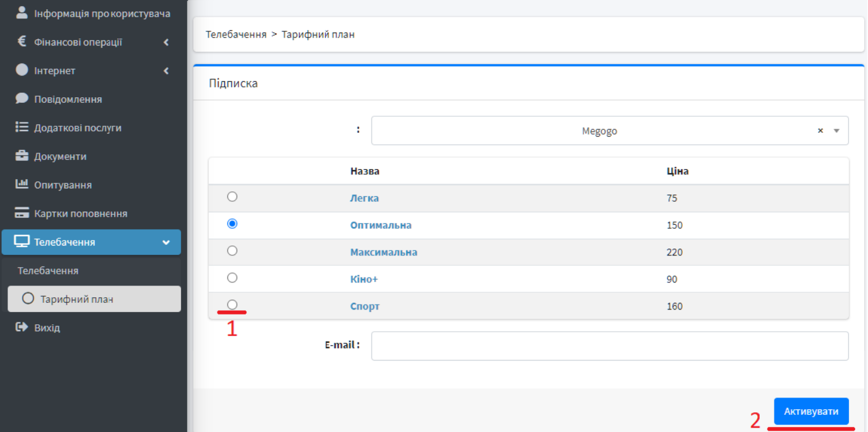The image size is (868, 432).
Task: Choose the Спорт plan radio button
Action: [x=232, y=305]
